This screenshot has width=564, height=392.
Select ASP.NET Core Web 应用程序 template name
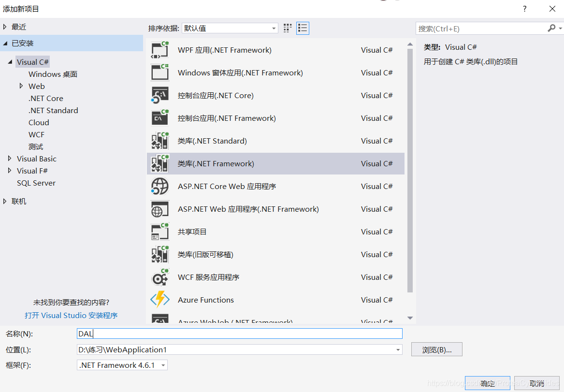click(x=227, y=186)
